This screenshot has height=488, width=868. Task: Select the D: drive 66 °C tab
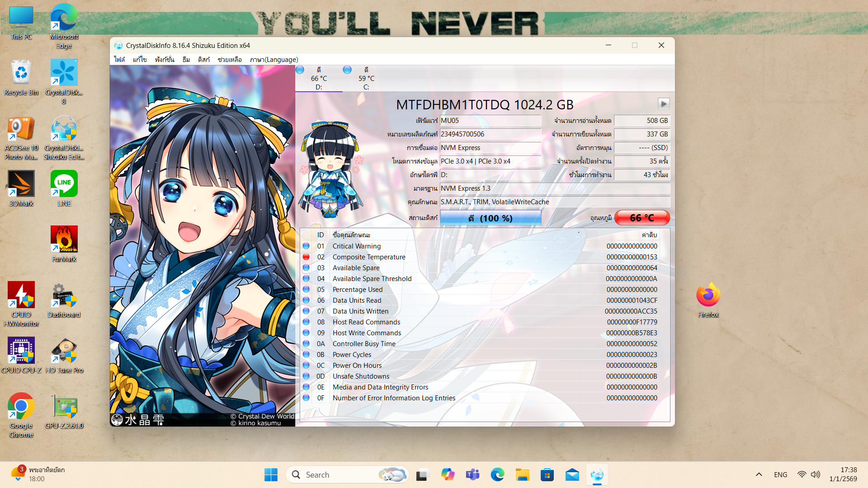(318, 78)
